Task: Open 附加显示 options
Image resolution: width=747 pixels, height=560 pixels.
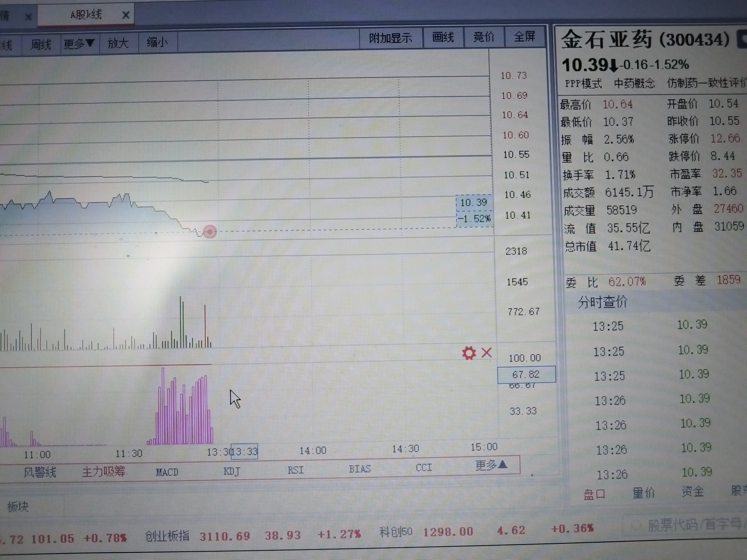Action: (x=390, y=38)
